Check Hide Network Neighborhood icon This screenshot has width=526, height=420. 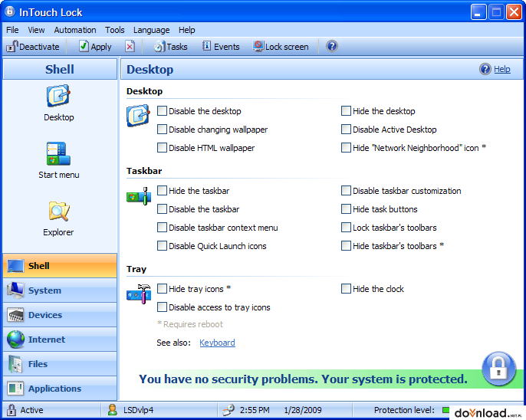pos(346,148)
